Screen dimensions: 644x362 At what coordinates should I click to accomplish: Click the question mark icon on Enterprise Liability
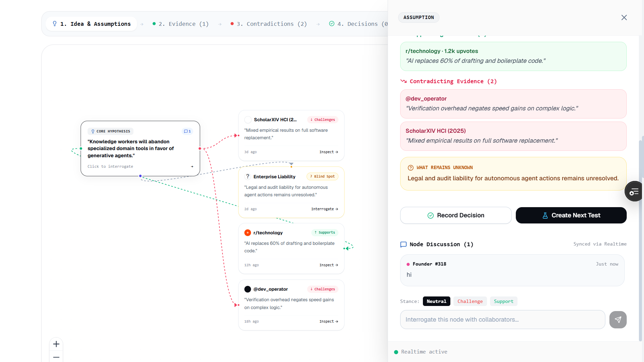click(x=248, y=177)
